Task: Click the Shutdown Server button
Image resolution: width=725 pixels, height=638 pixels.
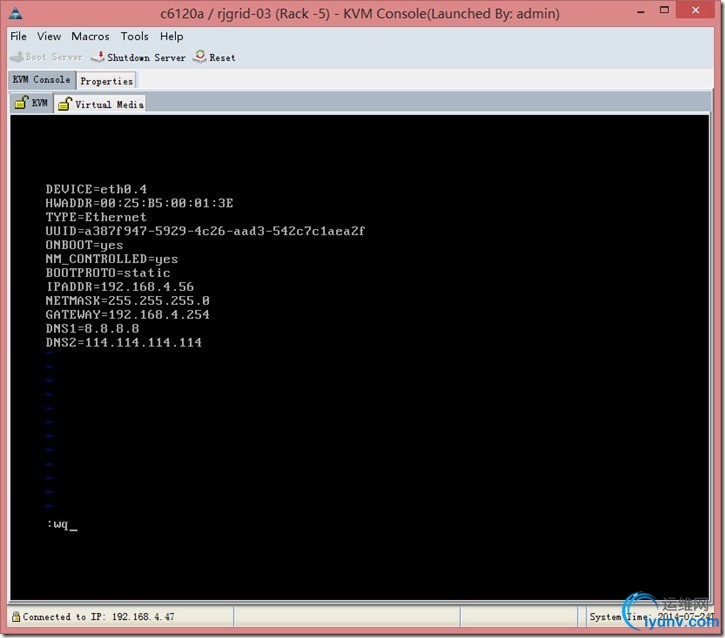Action: [138, 57]
